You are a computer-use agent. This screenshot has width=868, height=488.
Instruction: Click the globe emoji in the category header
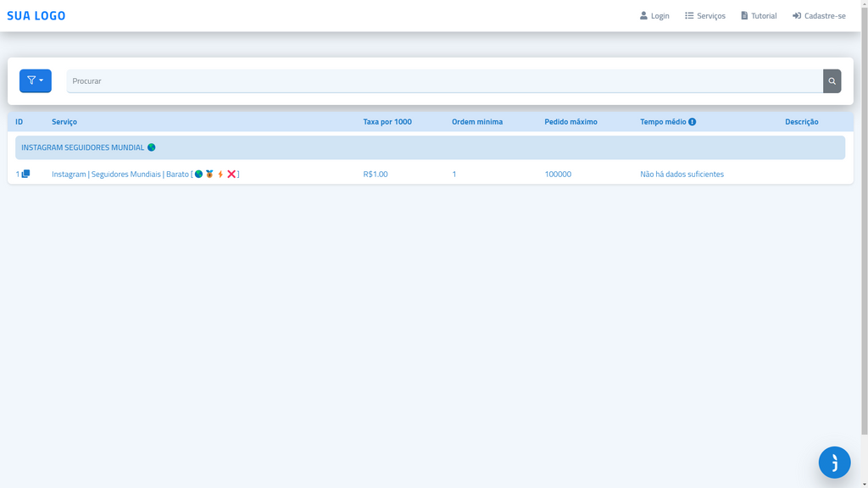pyautogui.click(x=151, y=146)
